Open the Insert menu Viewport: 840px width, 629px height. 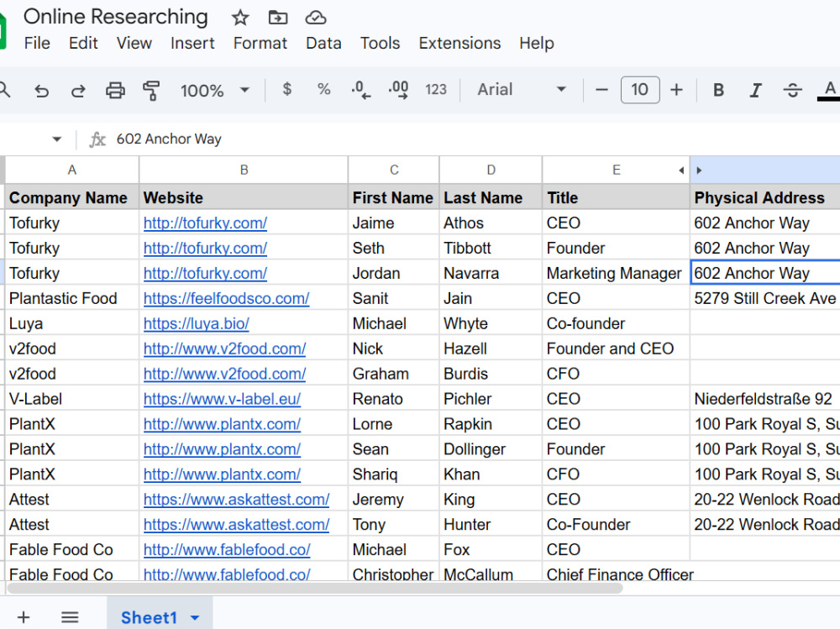point(192,43)
